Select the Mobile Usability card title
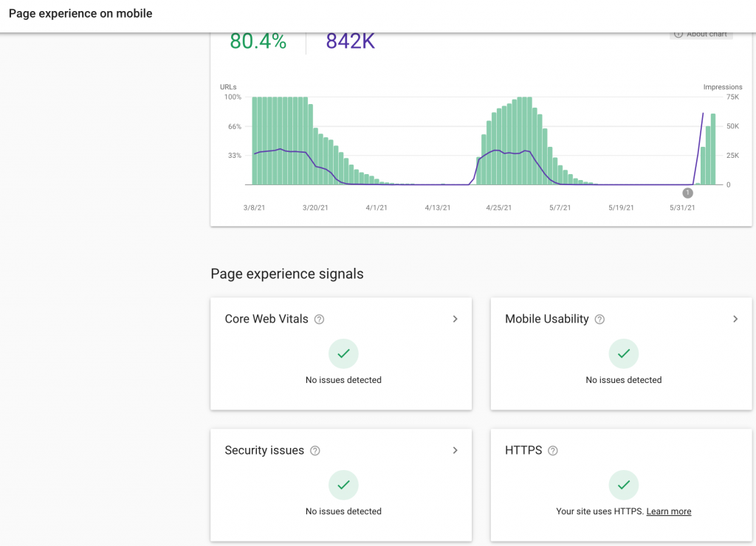 (x=546, y=319)
